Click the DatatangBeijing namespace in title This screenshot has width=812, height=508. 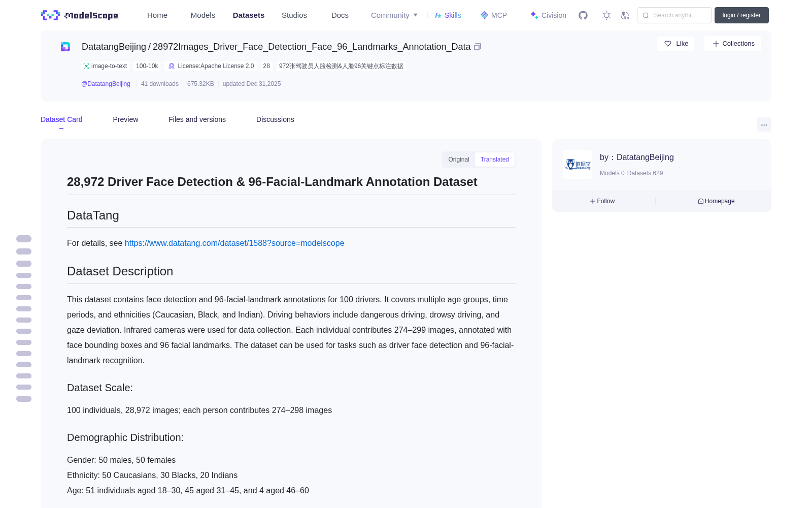(114, 47)
